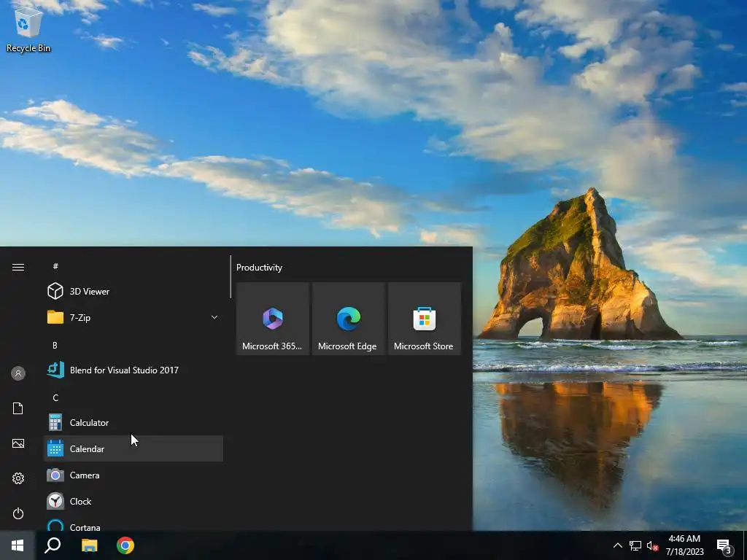The width and height of the screenshot is (747, 560).
Task: Open the Calendar app
Action: click(x=133, y=448)
